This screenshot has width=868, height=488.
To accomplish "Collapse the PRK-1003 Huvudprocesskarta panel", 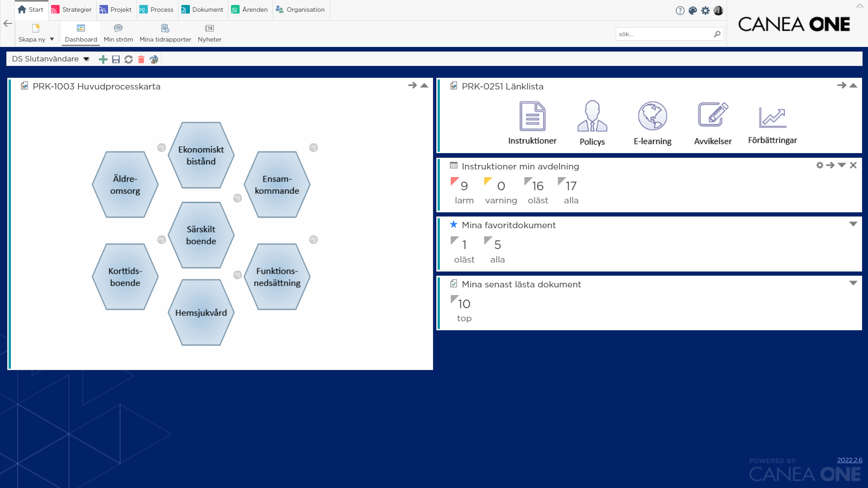I will 424,85.
